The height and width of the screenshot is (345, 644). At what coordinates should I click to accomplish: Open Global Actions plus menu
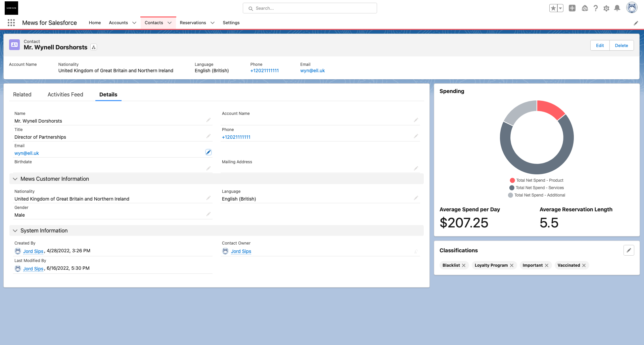click(x=572, y=8)
